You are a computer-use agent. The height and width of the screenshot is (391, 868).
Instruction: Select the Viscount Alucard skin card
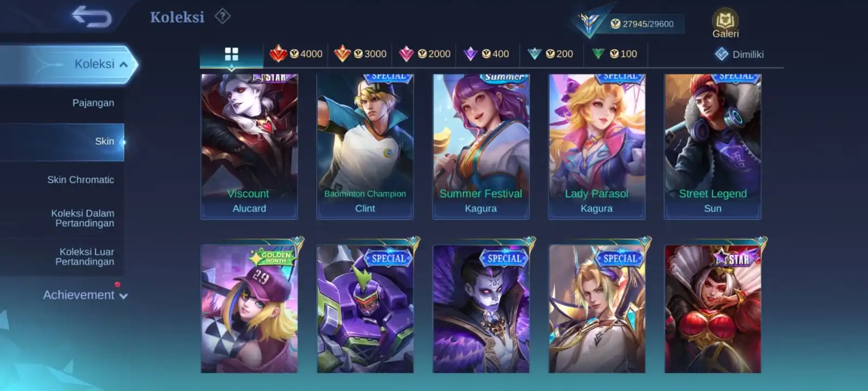249,147
